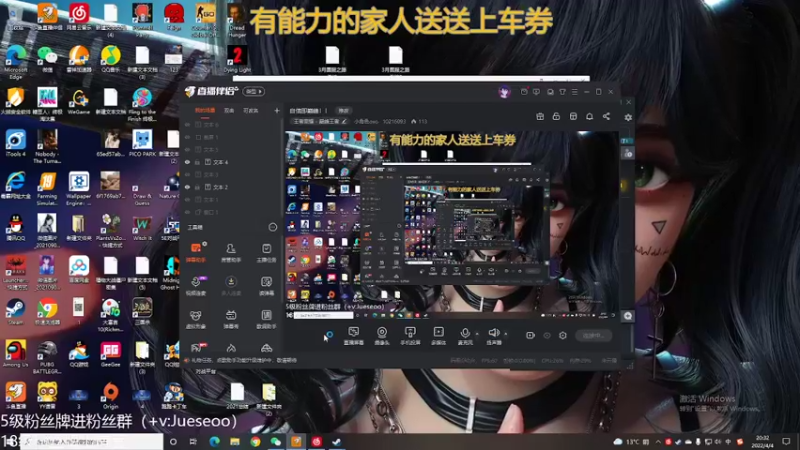
Task: Mute the speaker icon
Action: pos(493,334)
